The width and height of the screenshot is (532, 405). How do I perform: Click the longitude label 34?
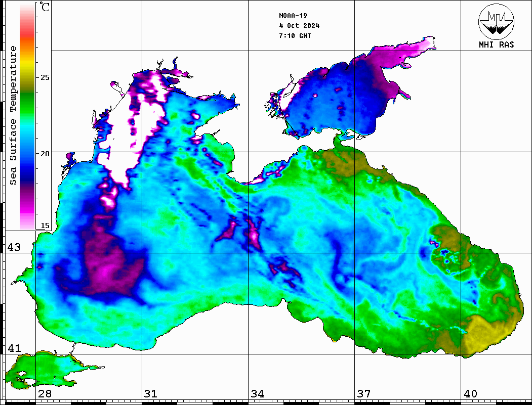(x=257, y=393)
